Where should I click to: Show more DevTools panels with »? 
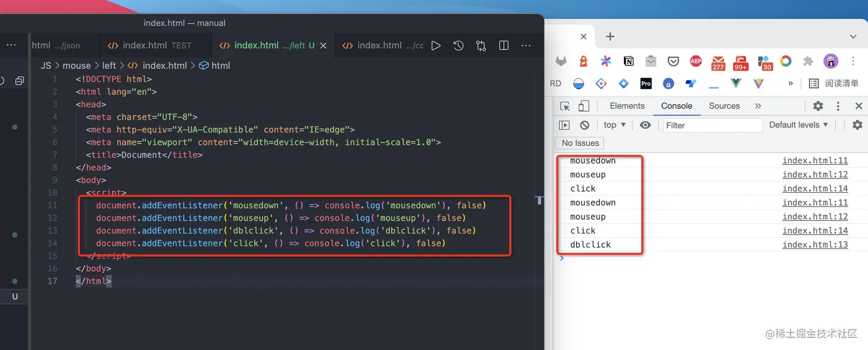click(x=758, y=106)
